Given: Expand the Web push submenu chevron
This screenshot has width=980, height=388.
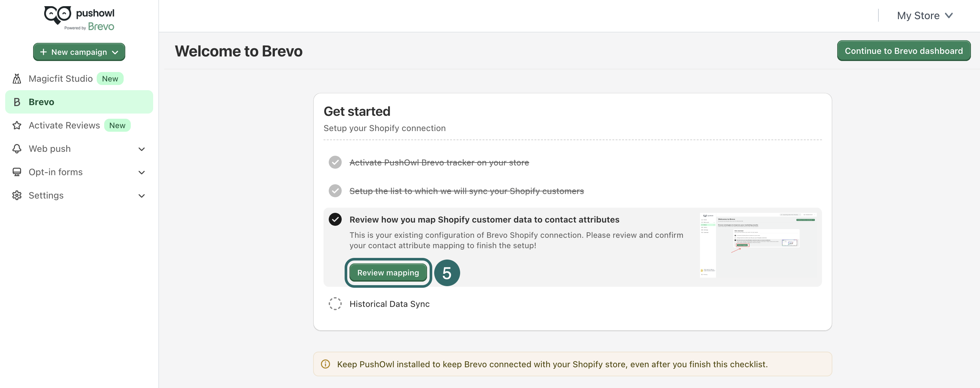Looking at the screenshot, I should (x=141, y=149).
